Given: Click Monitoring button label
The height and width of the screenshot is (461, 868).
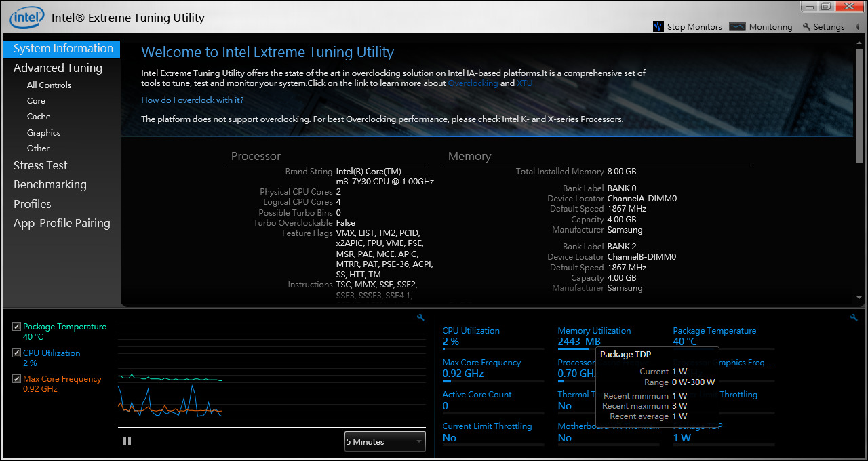Looking at the screenshot, I should (x=770, y=27).
